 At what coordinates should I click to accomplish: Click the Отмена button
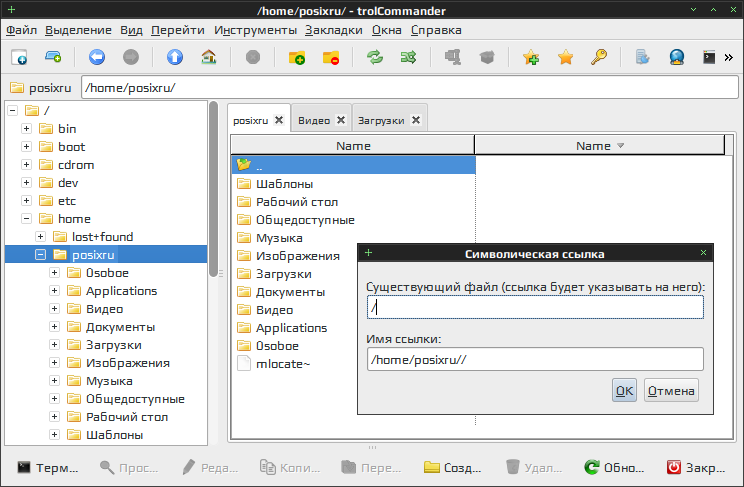[x=671, y=391]
